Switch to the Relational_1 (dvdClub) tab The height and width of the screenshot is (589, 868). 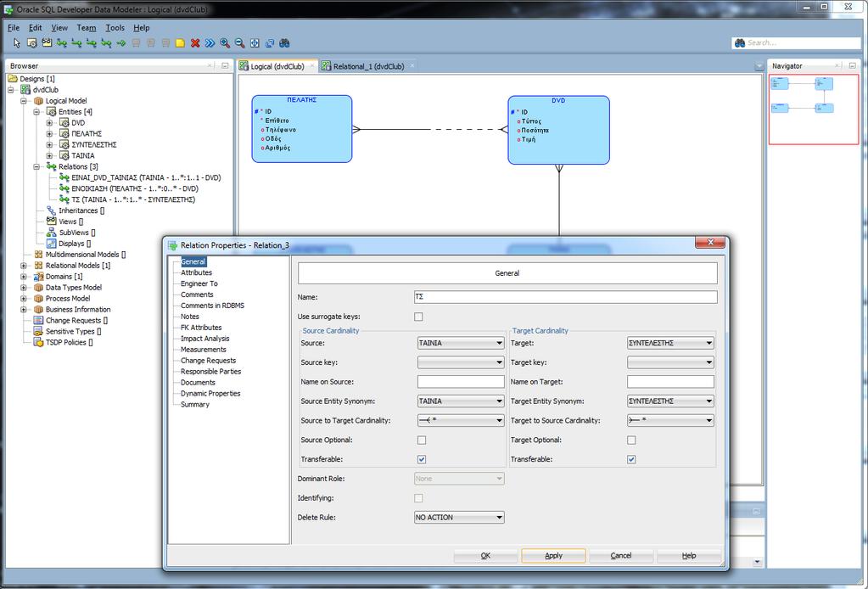[367, 66]
